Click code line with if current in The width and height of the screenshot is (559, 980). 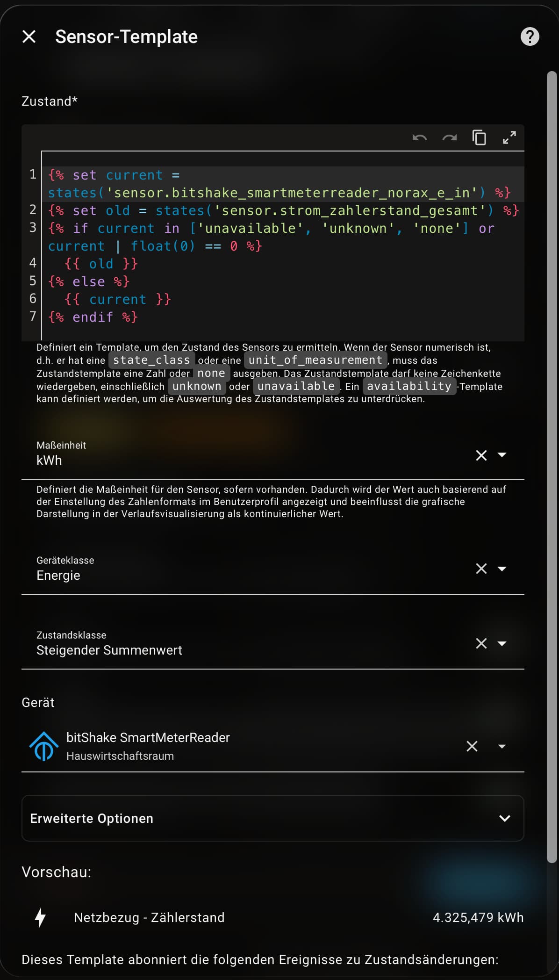(283, 237)
